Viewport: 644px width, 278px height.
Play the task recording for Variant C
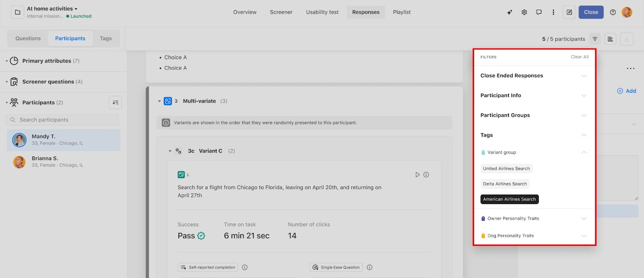point(417,175)
